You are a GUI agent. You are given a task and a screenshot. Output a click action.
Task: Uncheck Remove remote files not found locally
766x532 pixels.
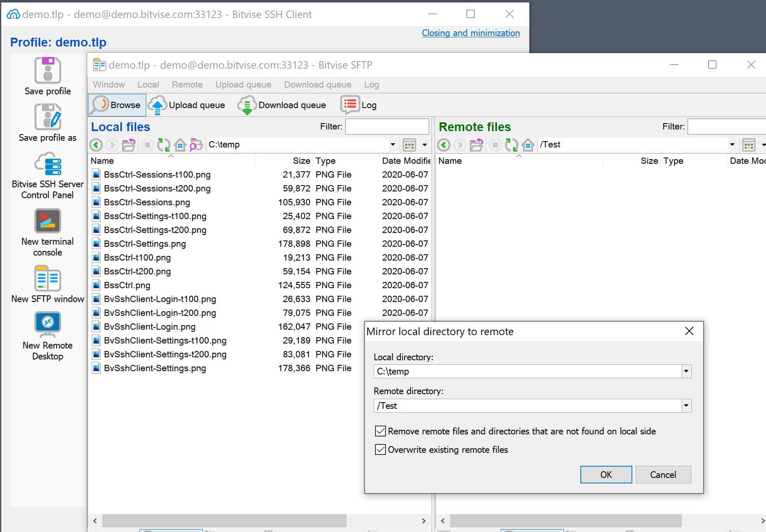(380, 431)
